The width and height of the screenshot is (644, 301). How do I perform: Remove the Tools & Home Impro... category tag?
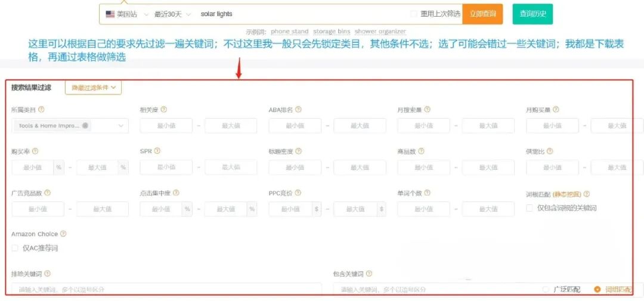click(x=85, y=126)
